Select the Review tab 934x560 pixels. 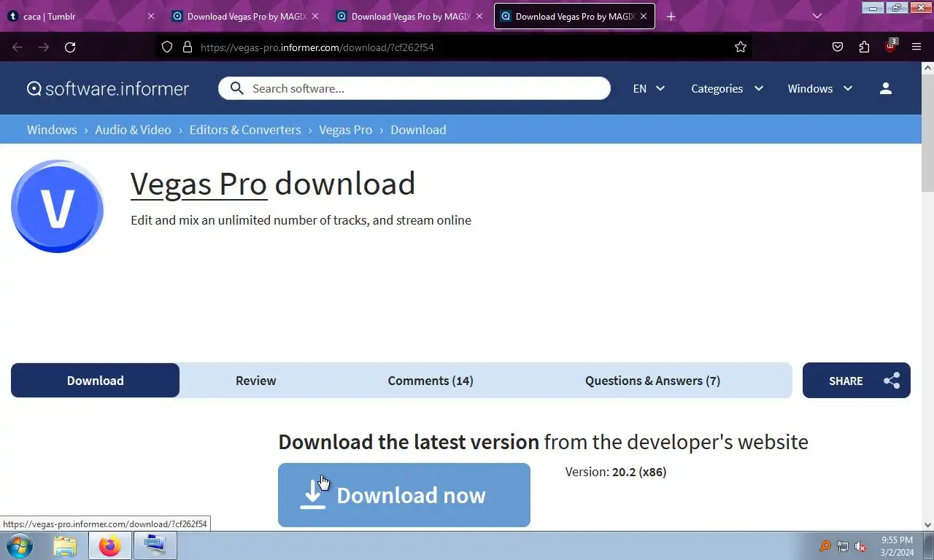255,381
